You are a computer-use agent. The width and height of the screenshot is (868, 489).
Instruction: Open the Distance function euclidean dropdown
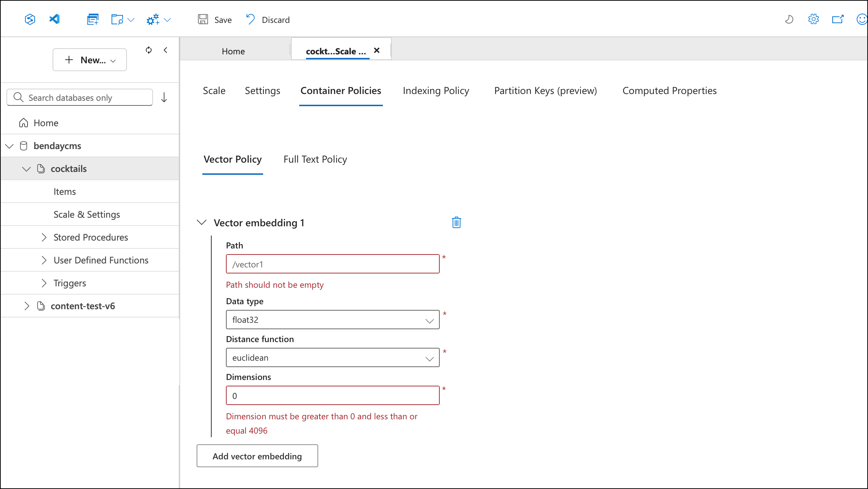click(x=332, y=357)
